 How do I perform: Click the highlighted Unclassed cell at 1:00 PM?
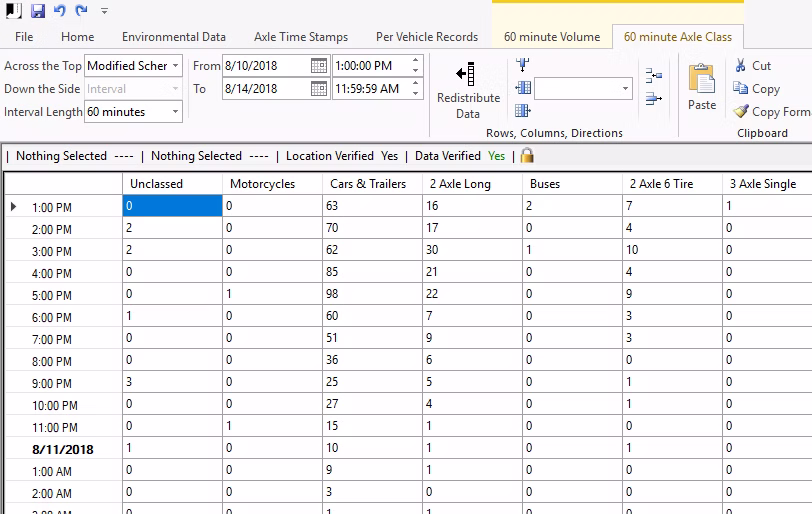coord(172,205)
